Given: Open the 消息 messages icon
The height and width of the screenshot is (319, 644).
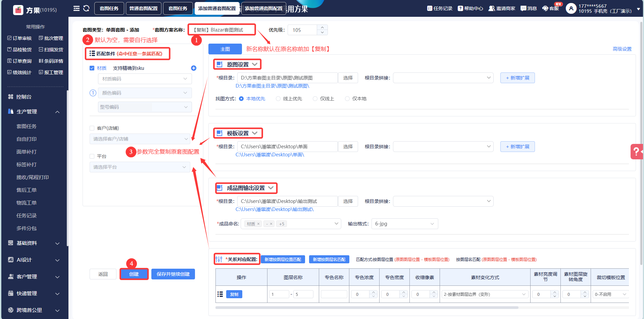Looking at the screenshot, I should click(523, 8).
